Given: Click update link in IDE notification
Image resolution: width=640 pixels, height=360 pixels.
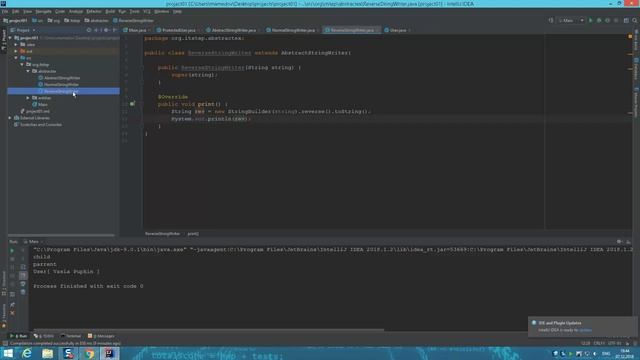Looking at the screenshot, I should point(585,330).
